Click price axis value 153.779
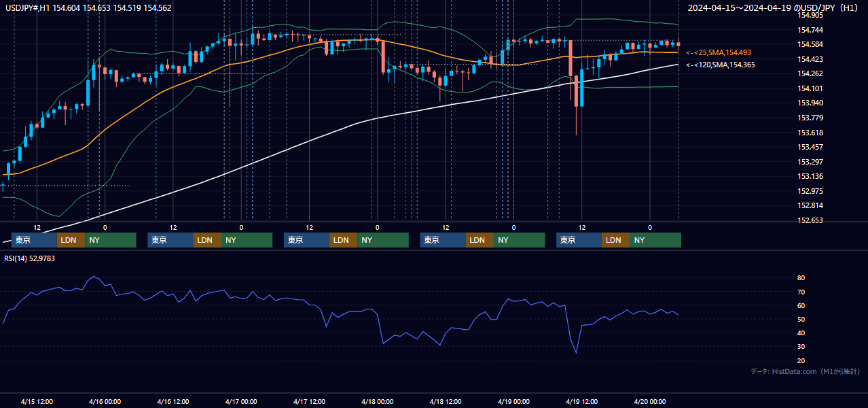Viewport: 868px width, 408px height. pyautogui.click(x=810, y=118)
